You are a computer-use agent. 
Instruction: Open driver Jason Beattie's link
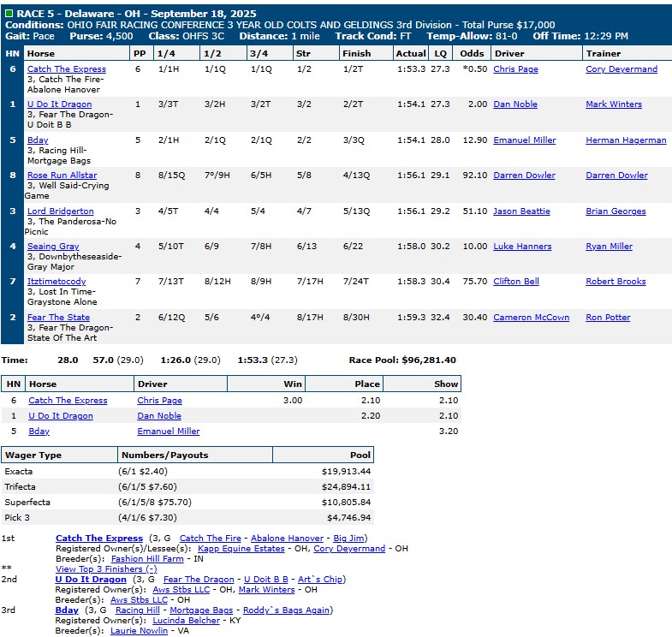pyautogui.click(x=521, y=211)
